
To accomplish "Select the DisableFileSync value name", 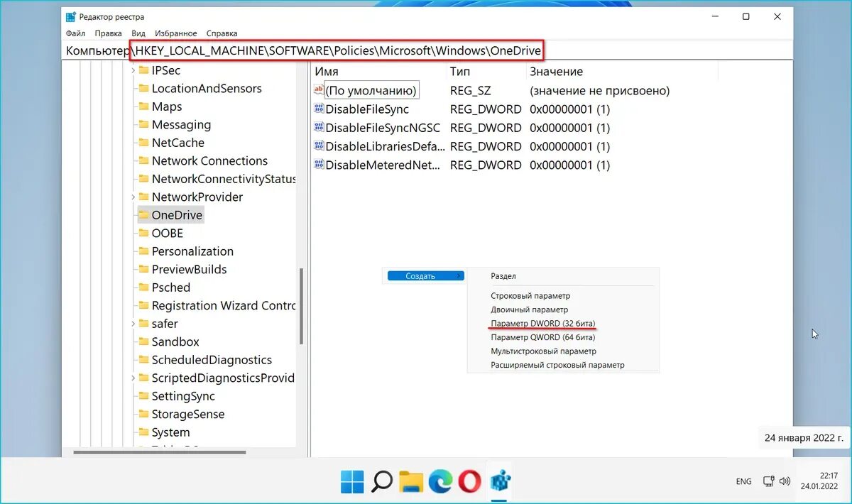I will (x=367, y=109).
